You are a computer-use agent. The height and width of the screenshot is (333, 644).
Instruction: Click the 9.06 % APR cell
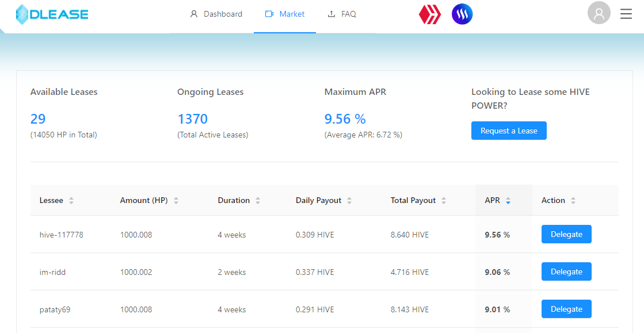(497, 272)
